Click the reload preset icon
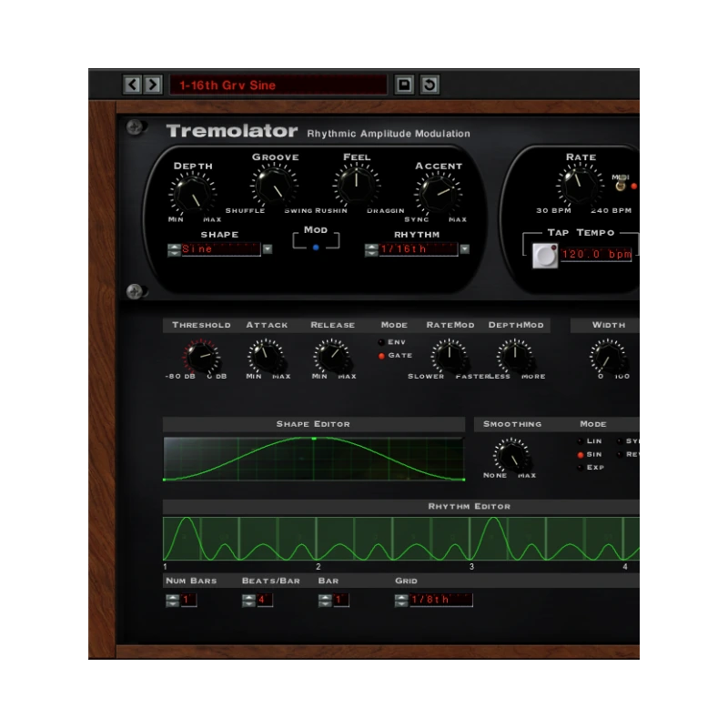 [430, 85]
